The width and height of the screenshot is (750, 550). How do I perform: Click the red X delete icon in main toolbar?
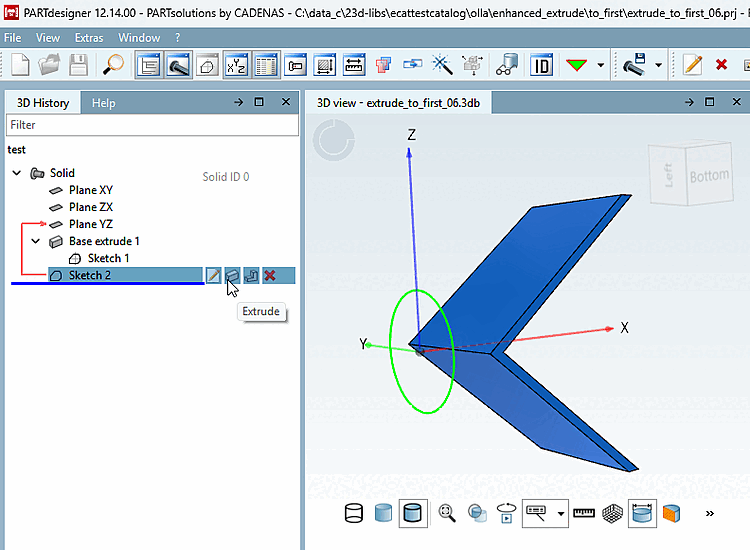pyautogui.click(x=721, y=64)
